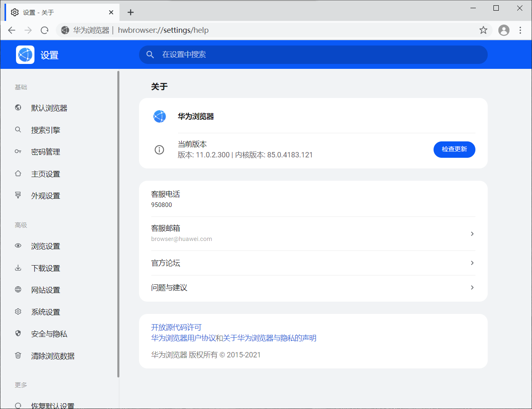This screenshot has width=532, height=409.
Task: Click the sidebar vertical scrollbar
Action: point(118,224)
